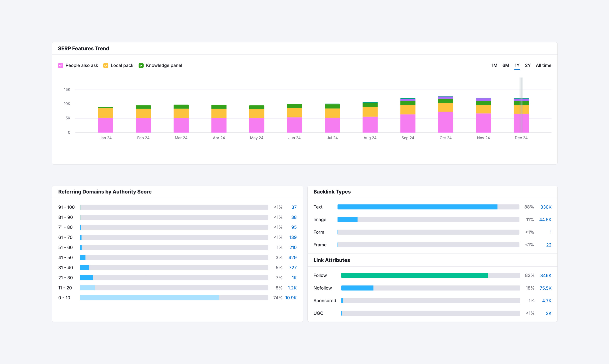This screenshot has height=364, width=609.
Task: Disable the Knowledge panel checkbox
Action: tap(141, 65)
